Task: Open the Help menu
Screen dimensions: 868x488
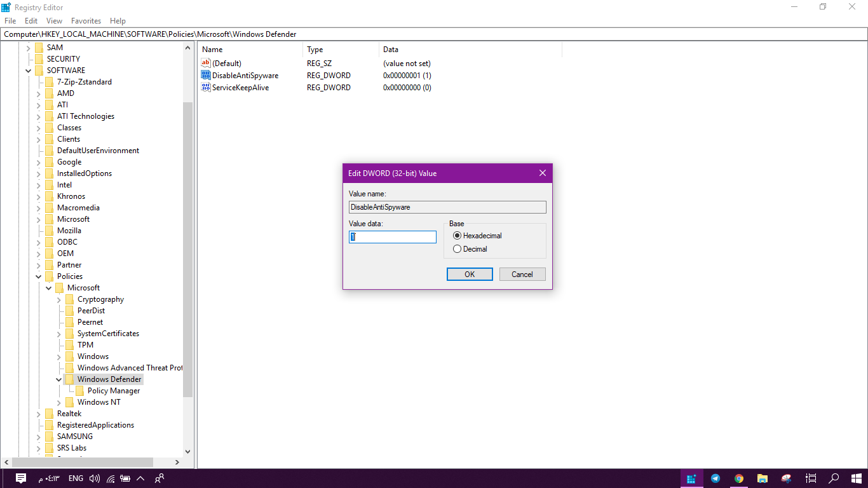Action: pos(118,21)
